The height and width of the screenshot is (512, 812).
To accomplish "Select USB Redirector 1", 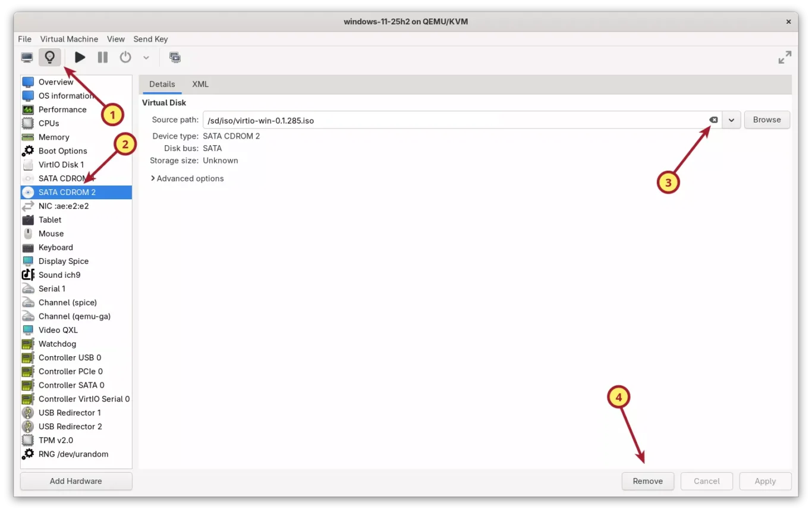I will point(76,413).
